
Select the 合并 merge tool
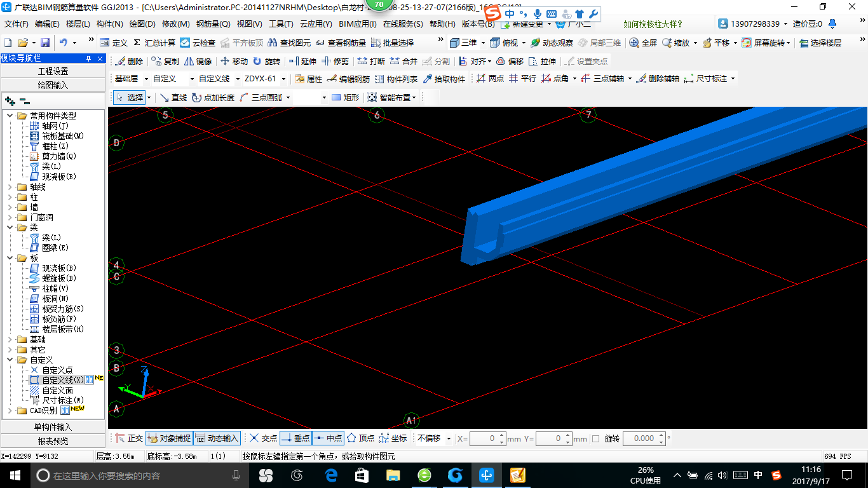pyautogui.click(x=403, y=61)
